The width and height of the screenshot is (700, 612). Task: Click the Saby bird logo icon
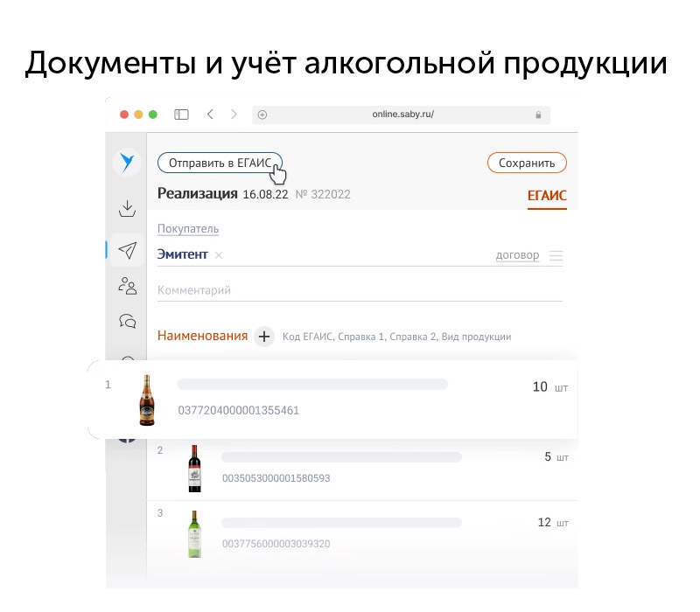(x=127, y=163)
